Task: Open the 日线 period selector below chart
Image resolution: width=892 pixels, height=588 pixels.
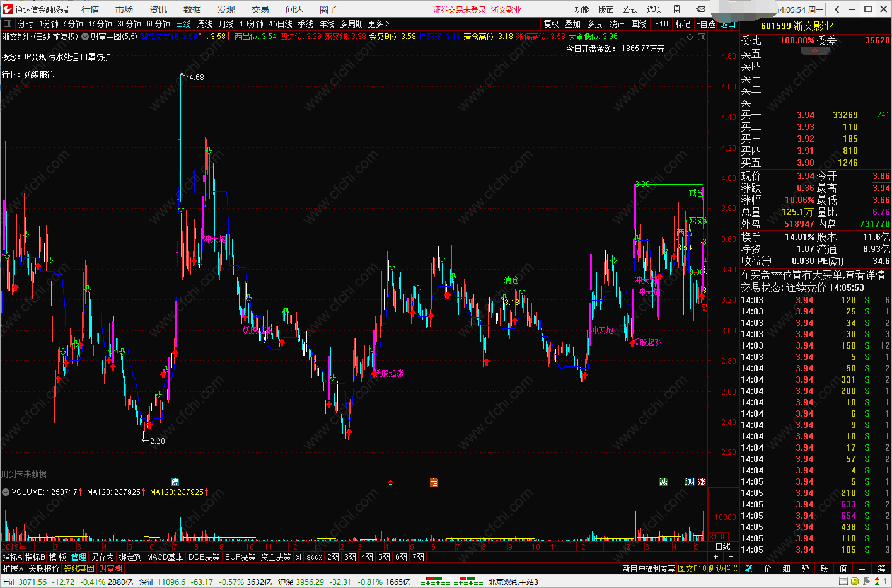Action: [x=723, y=546]
